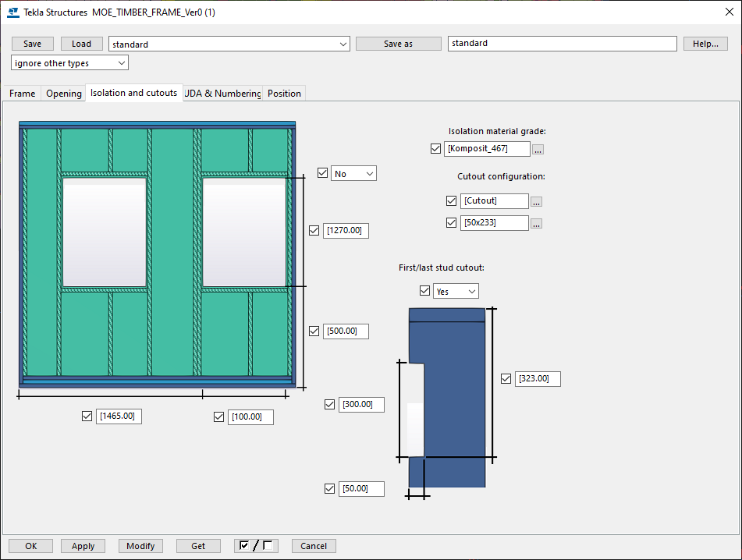Open browse button beside the 50x233 field
This screenshot has width=742, height=560.
tap(536, 224)
